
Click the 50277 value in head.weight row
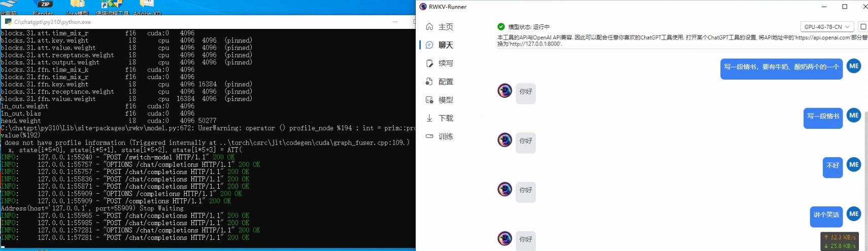tap(207, 121)
